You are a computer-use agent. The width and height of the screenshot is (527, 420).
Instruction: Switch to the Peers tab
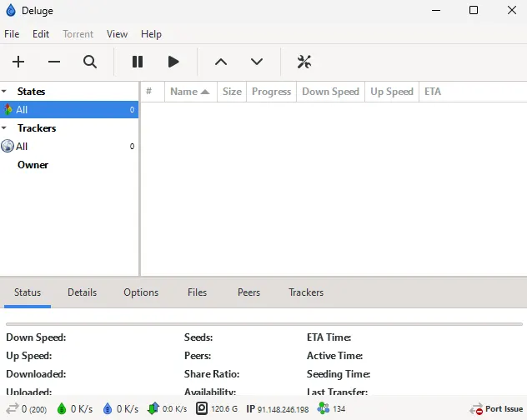pyautogui.click(x=248, y=292)
